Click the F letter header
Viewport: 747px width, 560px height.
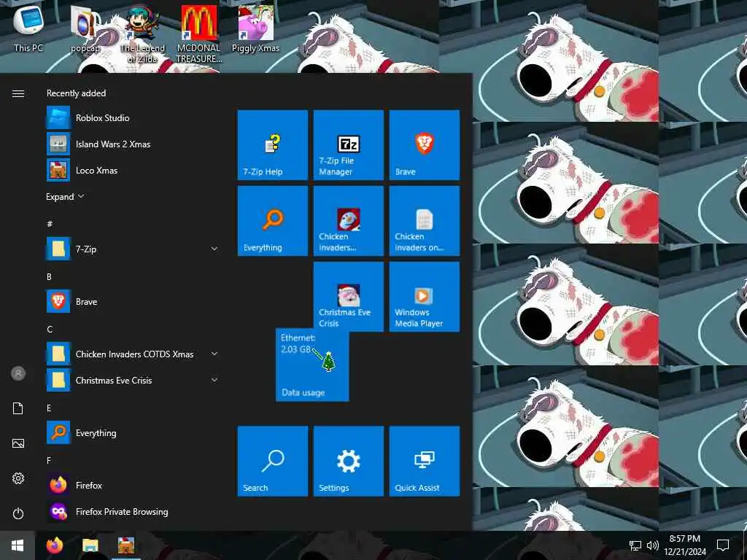pos(49,461)
